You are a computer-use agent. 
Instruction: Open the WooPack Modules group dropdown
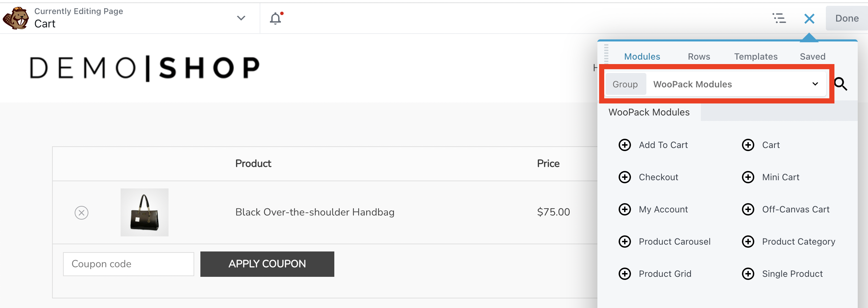[x=815, y=84]
